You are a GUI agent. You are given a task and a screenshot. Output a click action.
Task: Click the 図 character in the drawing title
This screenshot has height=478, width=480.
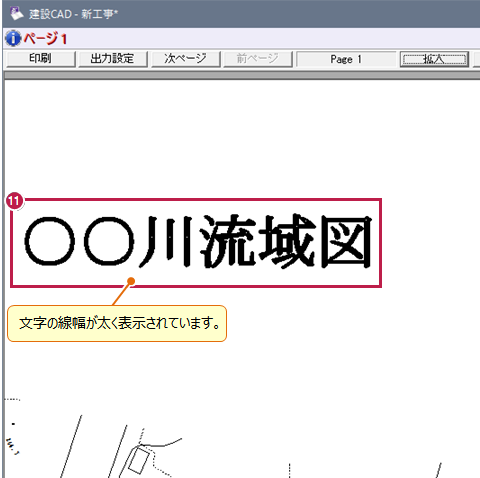point(346,241)
